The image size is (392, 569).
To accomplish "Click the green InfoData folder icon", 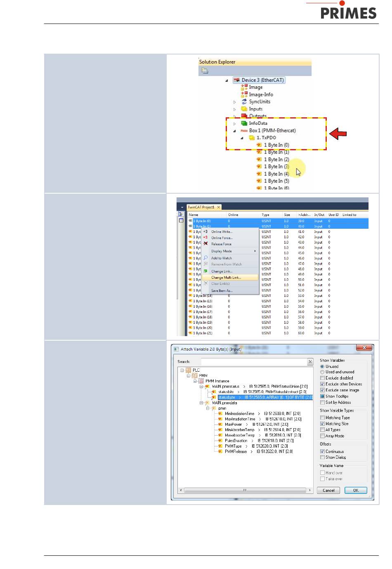I will pos(244,123).
